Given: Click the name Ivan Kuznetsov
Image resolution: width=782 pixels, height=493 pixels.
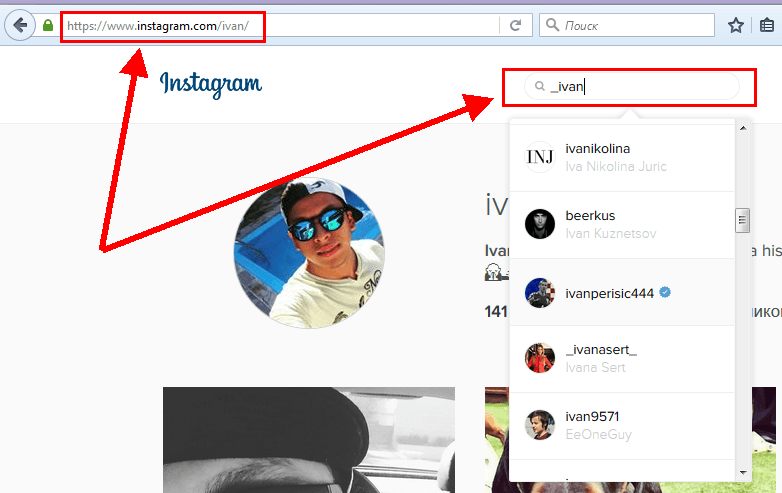Looking at the screenshot, I should pos(611,233).
